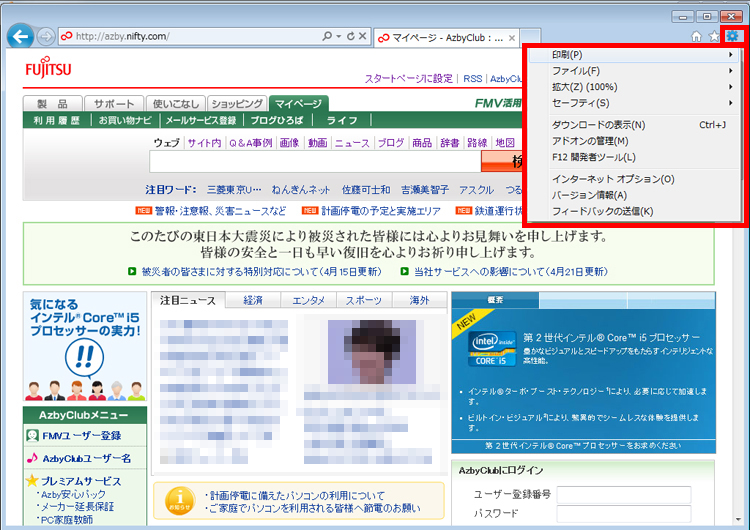The width and height of the screenshot is (750, 530).
Task: Open the ショッピング site tab
Action: pyautogui.click(x=237, y=103)
